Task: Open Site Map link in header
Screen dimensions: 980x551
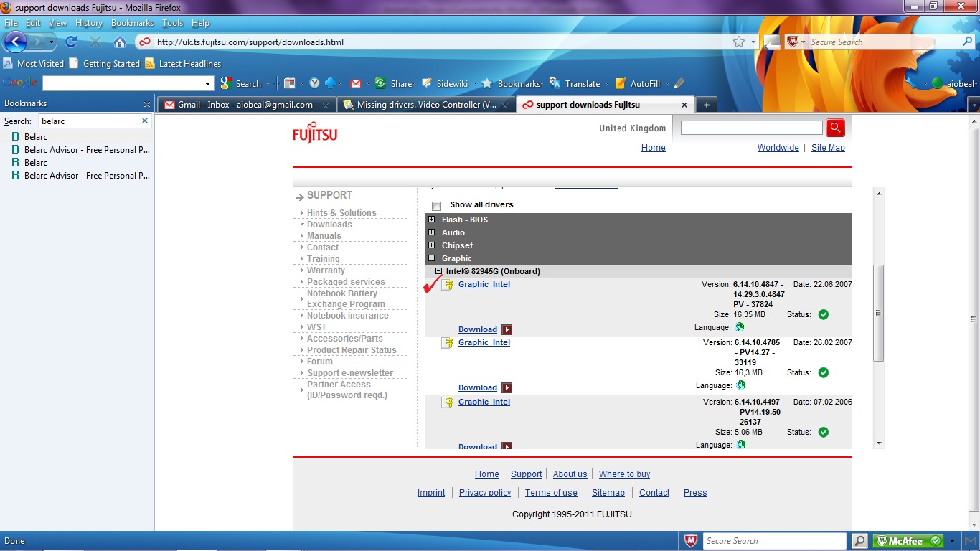Action: [828, 148]
